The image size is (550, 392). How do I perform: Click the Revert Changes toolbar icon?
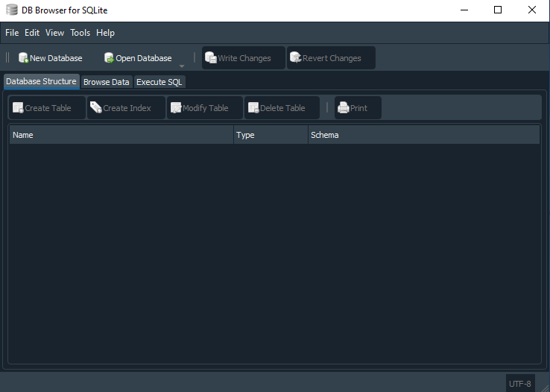tap(296, 58)
